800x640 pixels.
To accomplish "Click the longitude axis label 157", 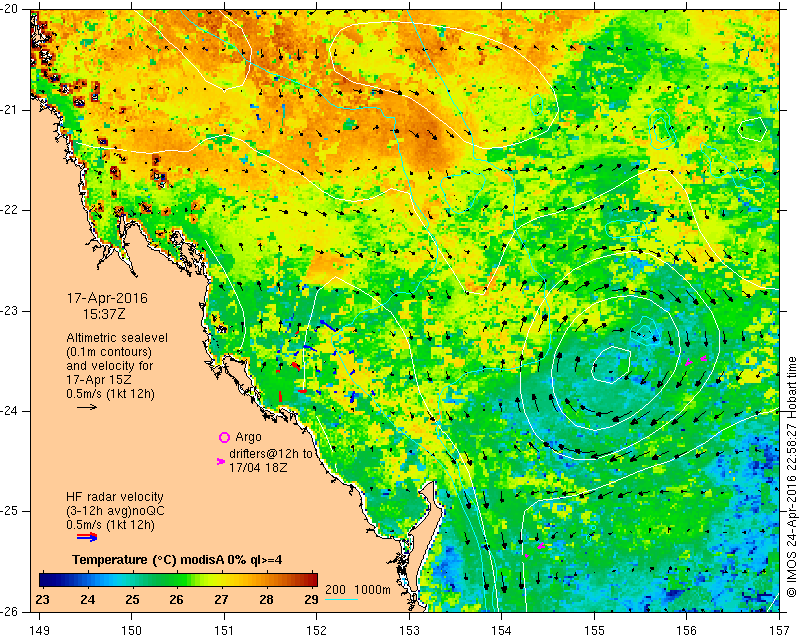I will (x=780, y=630).
